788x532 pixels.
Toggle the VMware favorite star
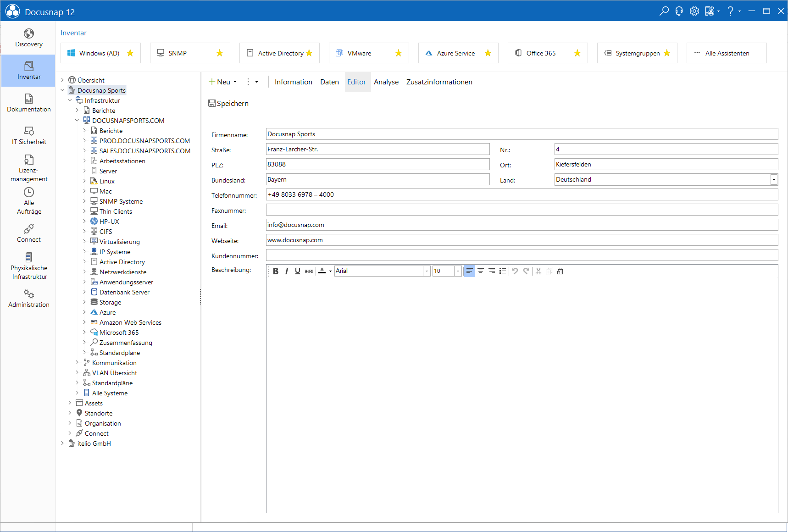[399, 53]
